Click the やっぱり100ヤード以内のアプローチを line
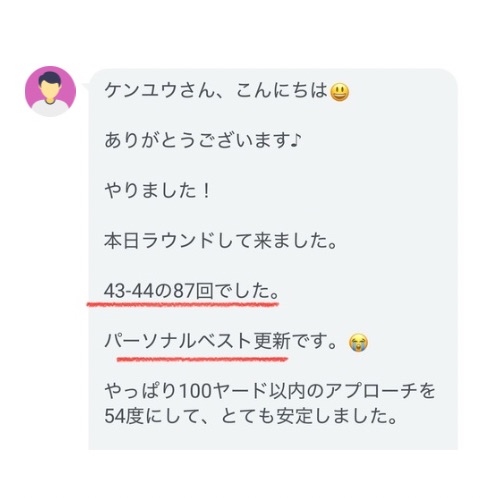The height and width of the screenshot is (500, 500). point(270,391)
